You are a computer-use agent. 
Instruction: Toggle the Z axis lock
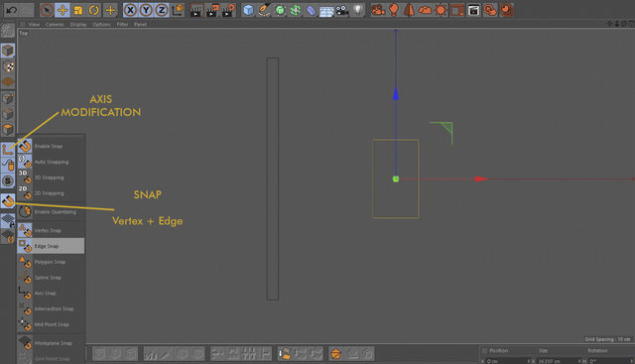162,10
